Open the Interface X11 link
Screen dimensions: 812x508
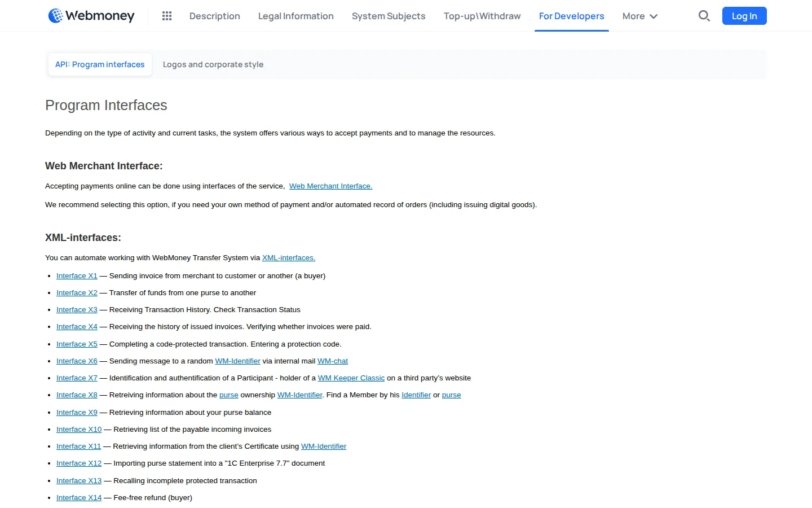(78, 446)
